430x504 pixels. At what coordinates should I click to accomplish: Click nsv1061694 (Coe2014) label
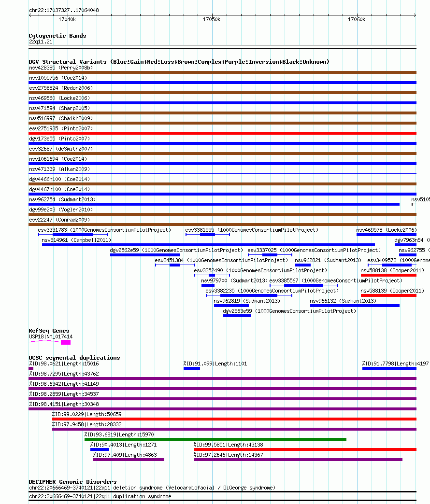[58, 159]
